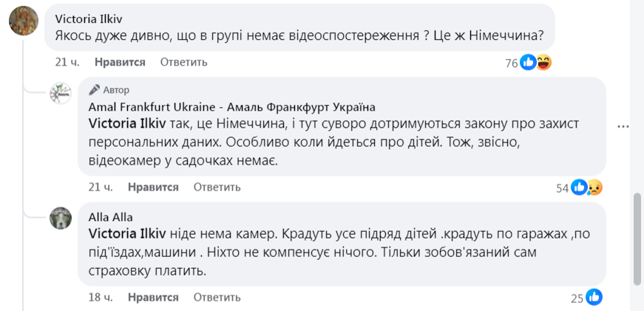
Task: Click the like reaction icon with 76 count
Action: [528, 63]
